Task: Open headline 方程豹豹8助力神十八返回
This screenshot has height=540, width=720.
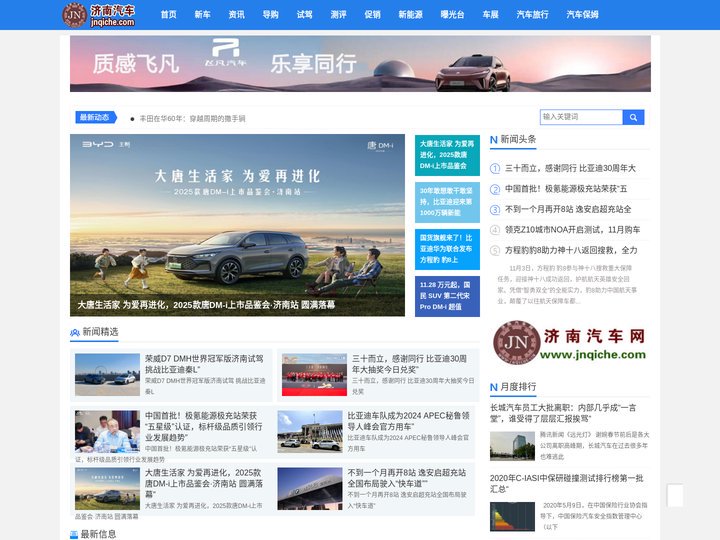Action: coord(571,251)
